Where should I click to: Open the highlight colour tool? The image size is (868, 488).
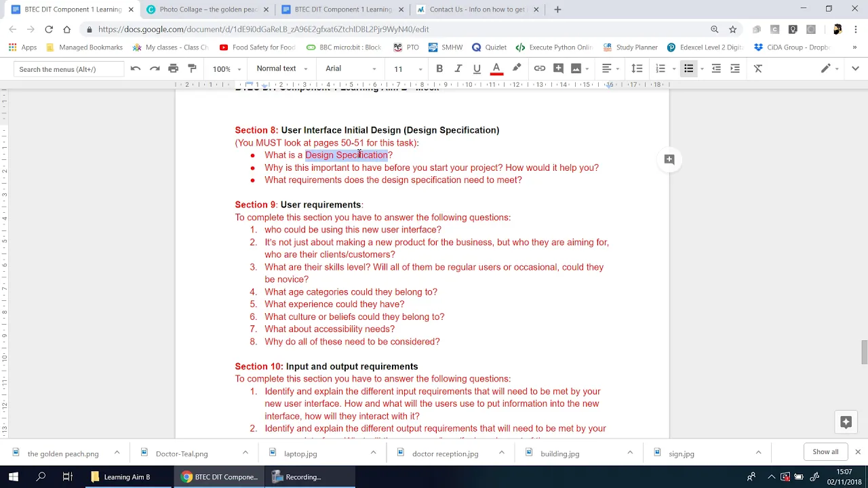click(517, 68)
